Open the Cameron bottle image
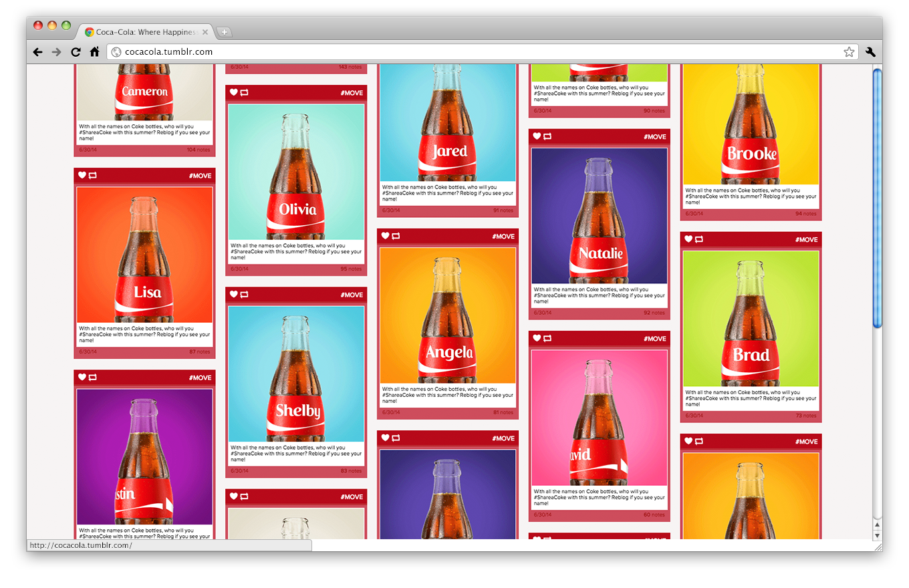 click(x=144, y=92)
